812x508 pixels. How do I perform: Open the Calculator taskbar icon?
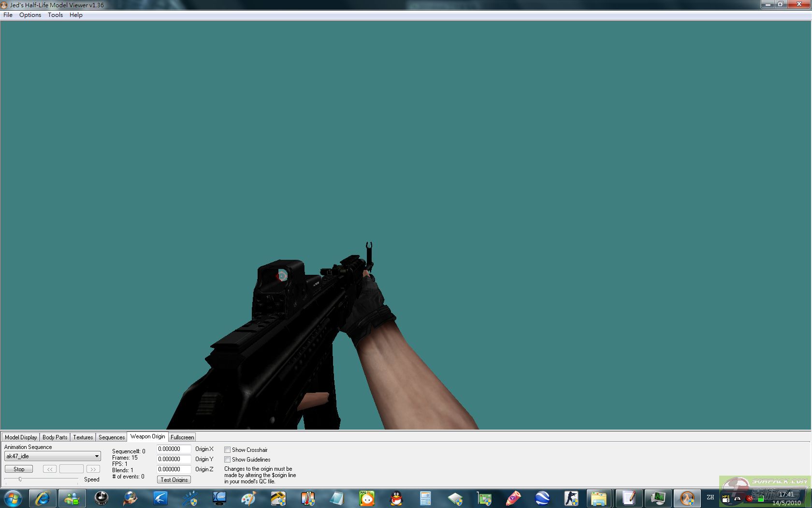pos(425,498)
